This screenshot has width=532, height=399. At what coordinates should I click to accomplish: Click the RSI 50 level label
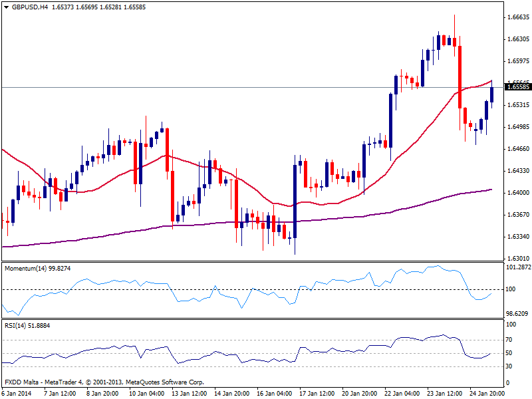[x=509, y=353]
